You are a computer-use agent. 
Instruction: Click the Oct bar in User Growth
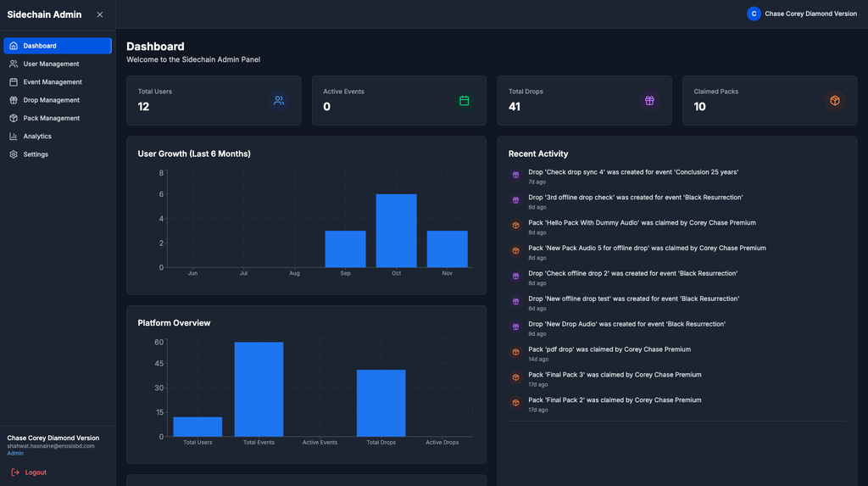point(397,231)
